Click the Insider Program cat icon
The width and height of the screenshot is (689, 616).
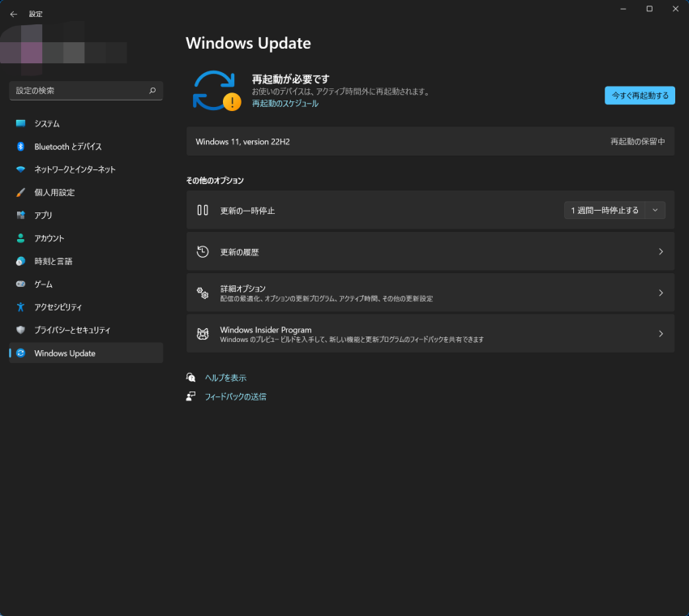pyautogui.click(x=203, y=333)
